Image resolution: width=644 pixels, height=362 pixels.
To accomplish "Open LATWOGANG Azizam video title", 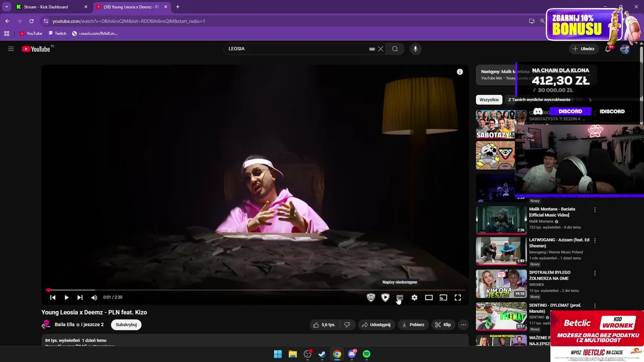I will pos(559,243).
